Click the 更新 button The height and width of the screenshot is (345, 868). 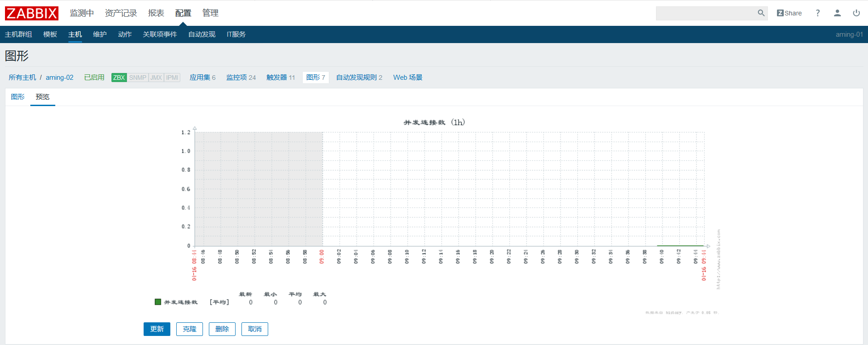coord(157,329)
